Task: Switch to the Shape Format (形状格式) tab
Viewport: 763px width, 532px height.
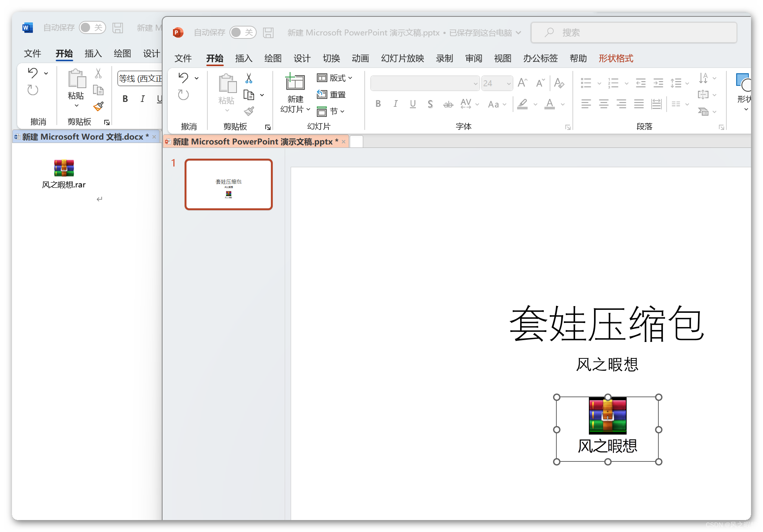Action: [x=616, y=58]
